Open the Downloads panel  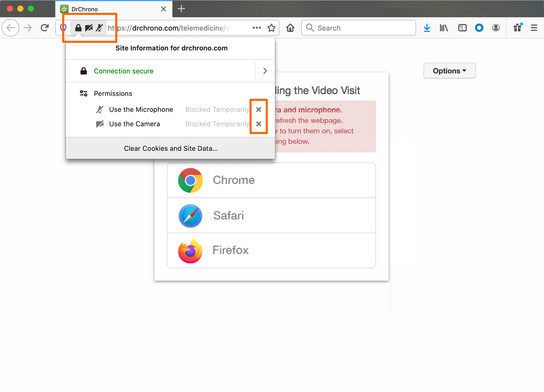tap(427, 28)
